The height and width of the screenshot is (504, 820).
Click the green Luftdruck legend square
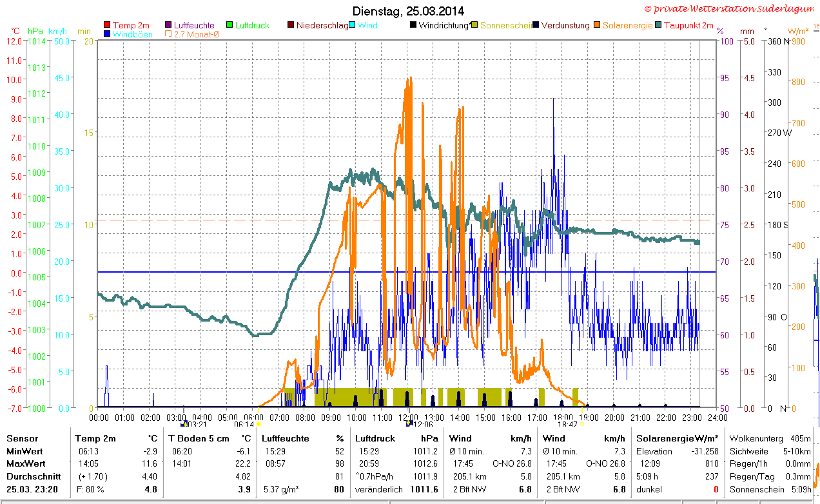[x=229, y=25]
